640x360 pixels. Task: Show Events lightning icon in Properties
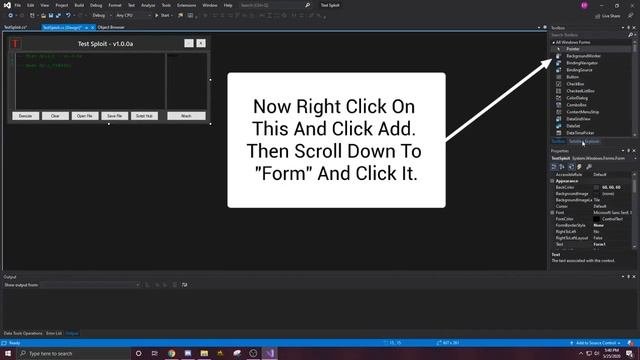(580, 167)
